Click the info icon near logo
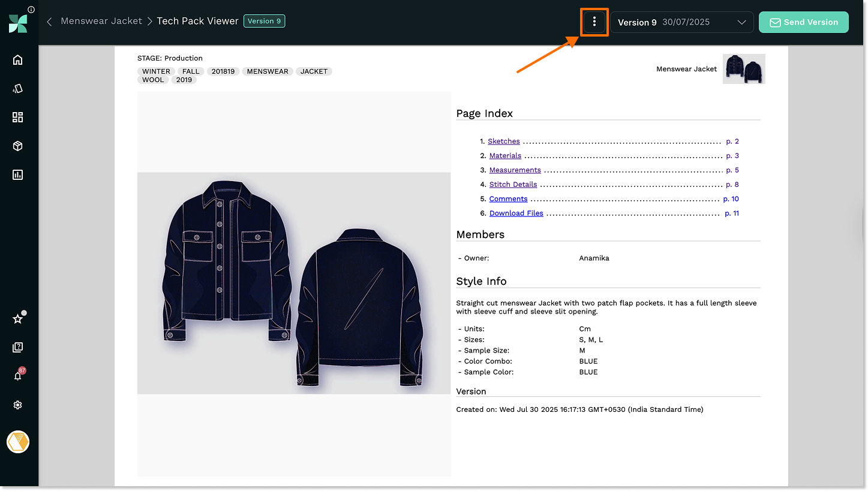Viewport: 868px width, 491px height. [x=31, y=10]
